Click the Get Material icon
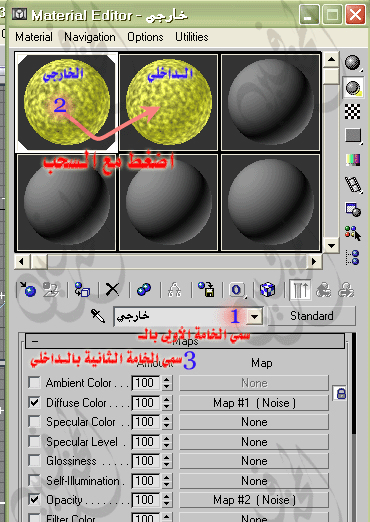 28,289
